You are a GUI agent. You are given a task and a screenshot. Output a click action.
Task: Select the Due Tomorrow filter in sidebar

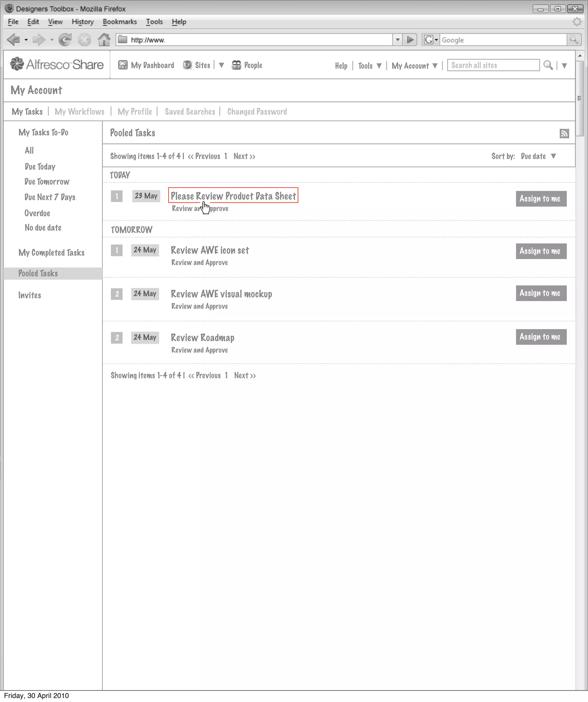47,182
